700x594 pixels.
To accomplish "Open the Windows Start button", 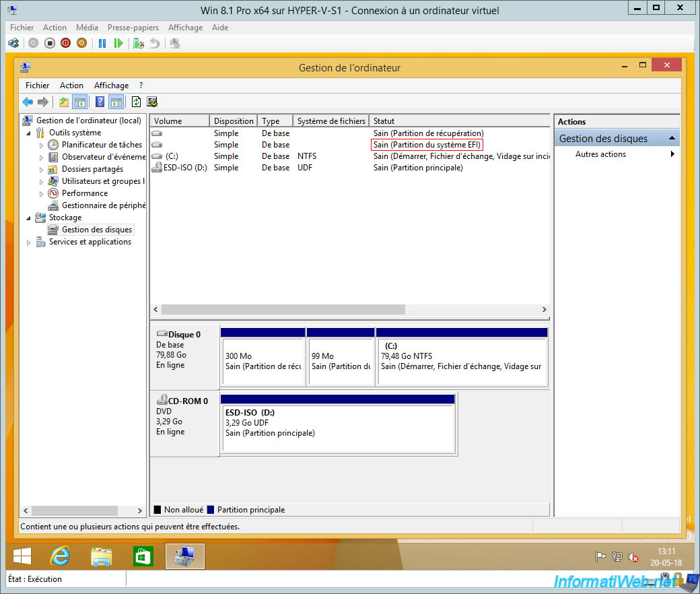I will [22, 556].
